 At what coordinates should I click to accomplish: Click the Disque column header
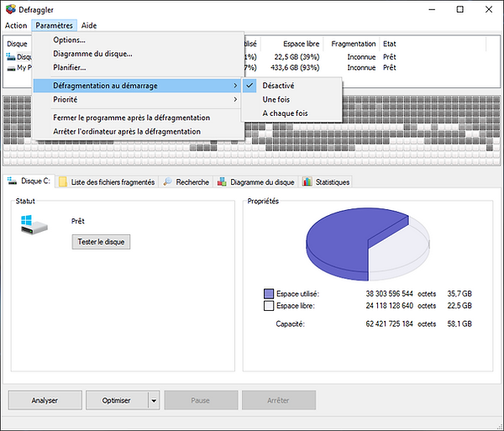tap(18, 44)
